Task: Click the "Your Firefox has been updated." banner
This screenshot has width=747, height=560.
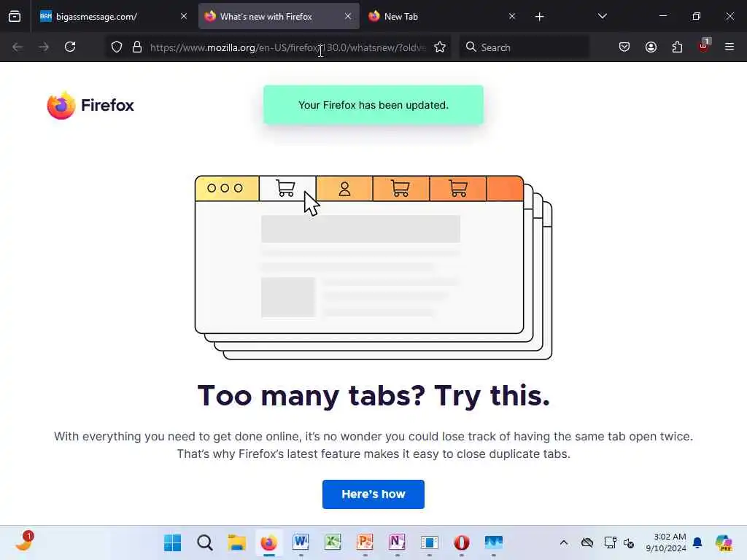Action: tap(373, 105)
